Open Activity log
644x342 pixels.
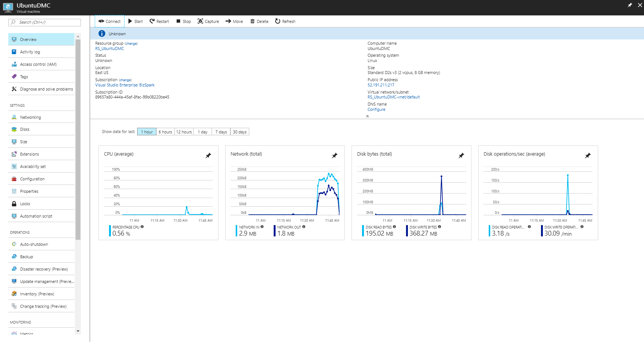coord(41,52)
